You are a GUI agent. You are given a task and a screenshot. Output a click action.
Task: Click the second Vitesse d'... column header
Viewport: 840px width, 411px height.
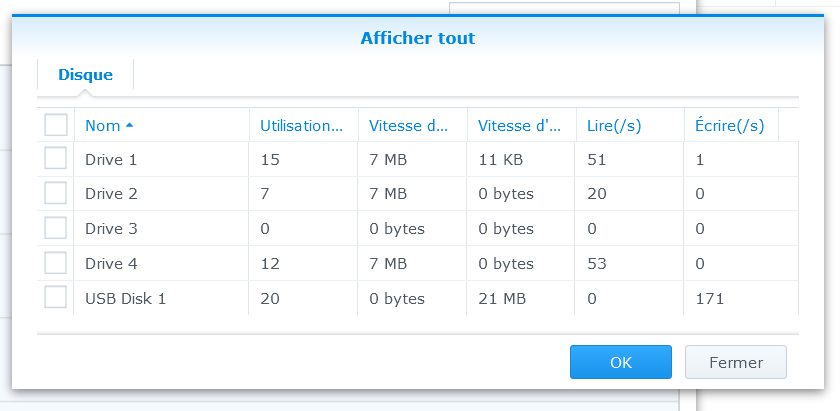tap(519, 125)
